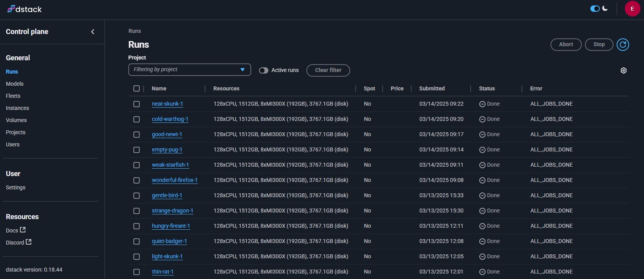Click the Stop button

tap(599, 44)
